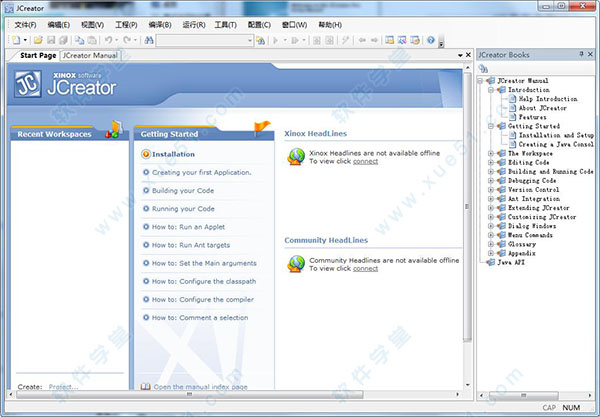Open How to: Configure the classpath
This screenshot has width=600, height=417.
tap(204, 281)
